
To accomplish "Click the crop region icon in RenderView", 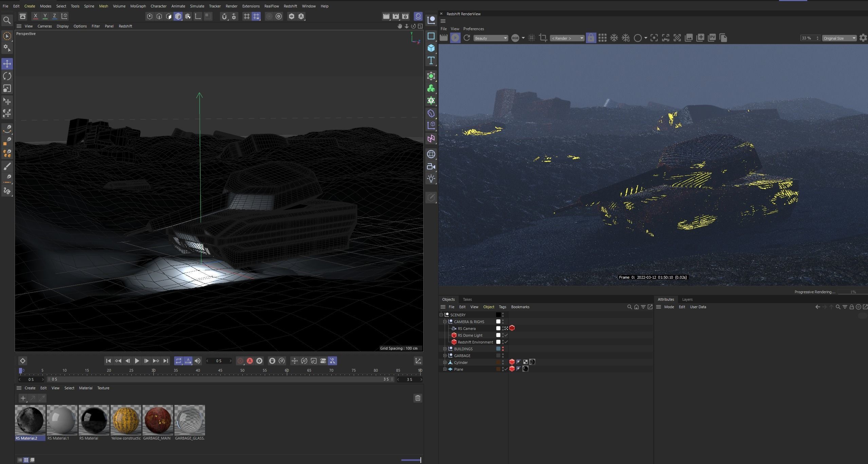I will coord(543,38).
